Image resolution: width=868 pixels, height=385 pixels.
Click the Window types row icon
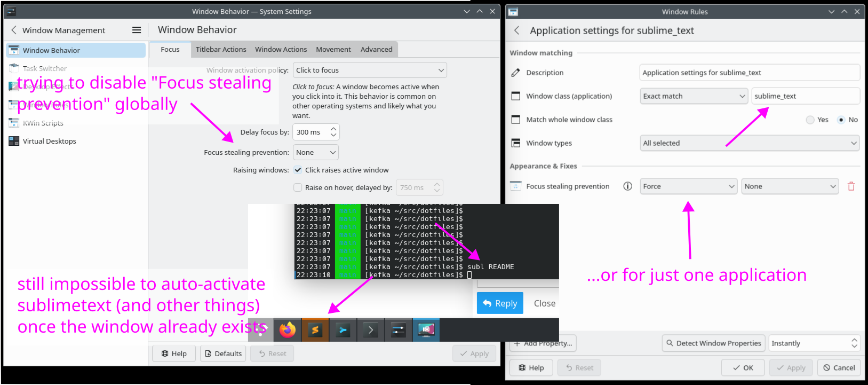[515, 143]
